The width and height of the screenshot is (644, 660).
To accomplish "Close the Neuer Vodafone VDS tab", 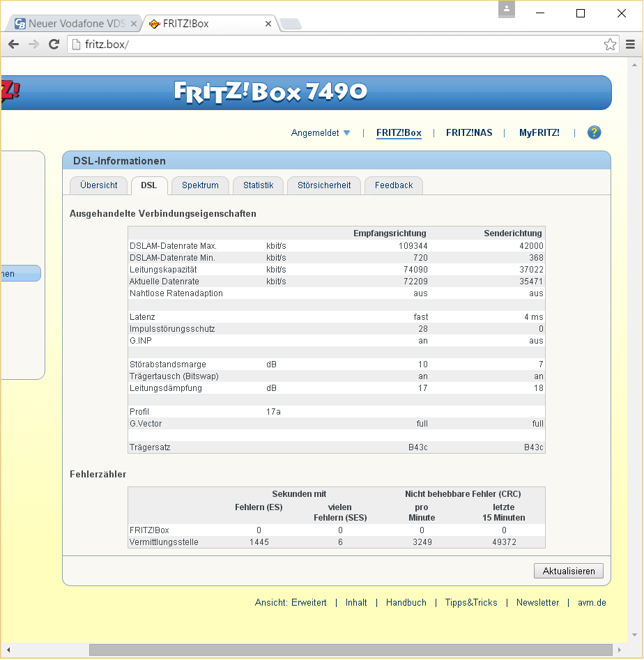I will [134, 24].
